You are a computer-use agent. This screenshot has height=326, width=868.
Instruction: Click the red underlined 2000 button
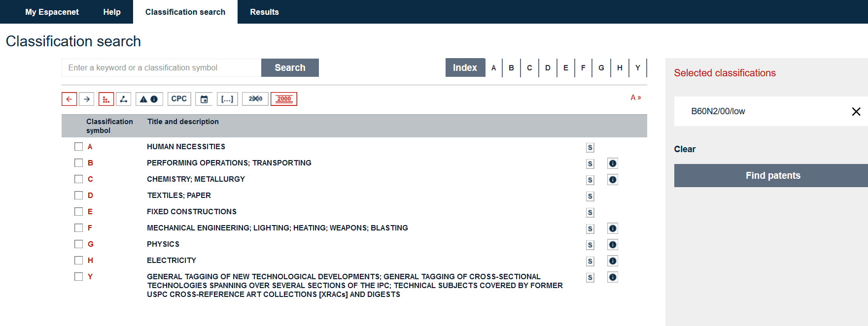(284, 99)
